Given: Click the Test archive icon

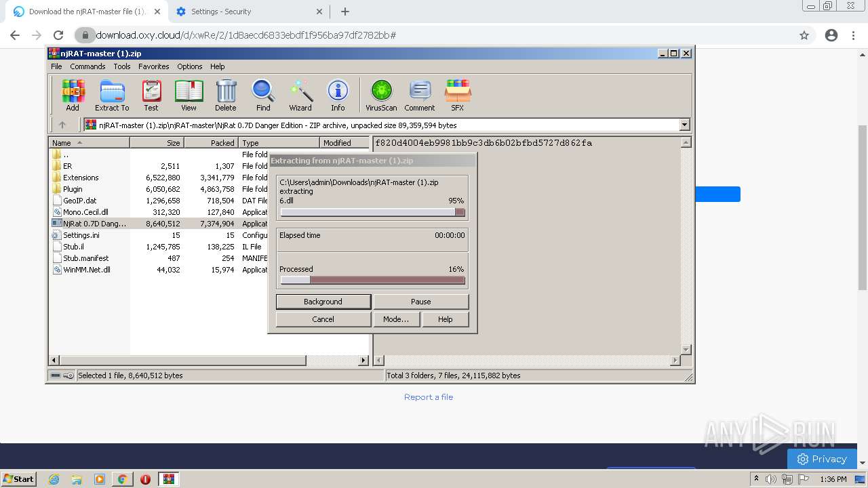Looking at the screenshot, I should click(x=151, y=95).
